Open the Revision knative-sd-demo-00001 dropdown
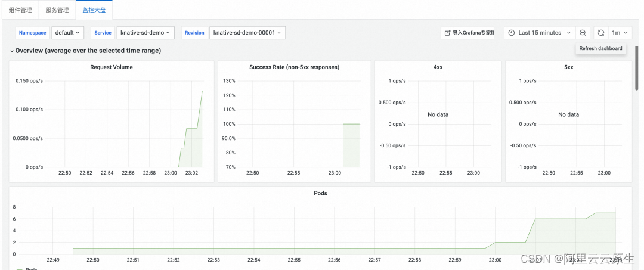The height and width of the screenshot is (270, 644). 247,33
